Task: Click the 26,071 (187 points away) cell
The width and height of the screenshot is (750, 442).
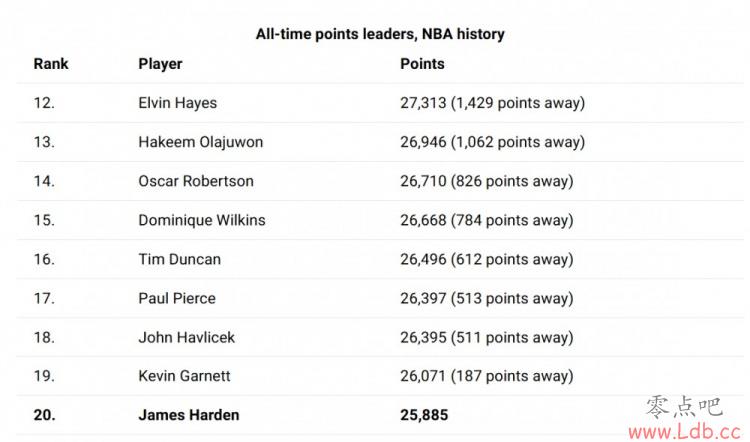Action: click(487, 376)
